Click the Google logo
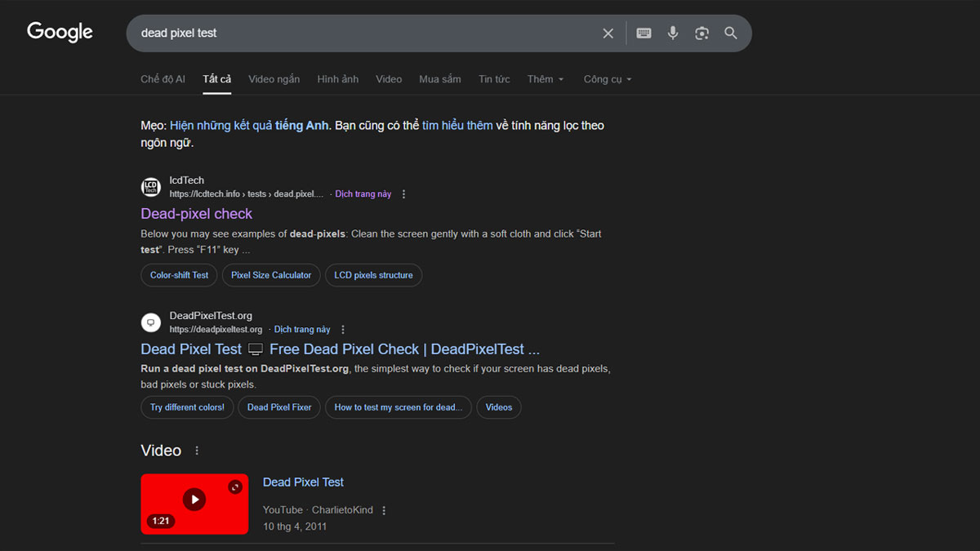 click(x=60, y=33)
